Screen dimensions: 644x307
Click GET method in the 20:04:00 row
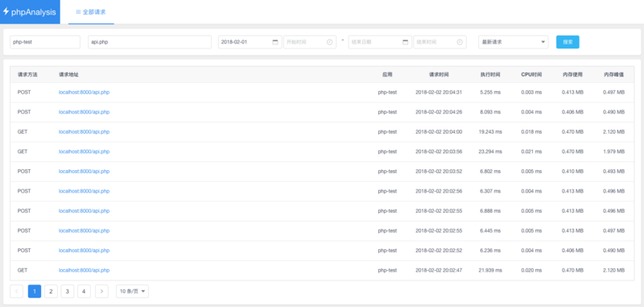coord(23,132)
